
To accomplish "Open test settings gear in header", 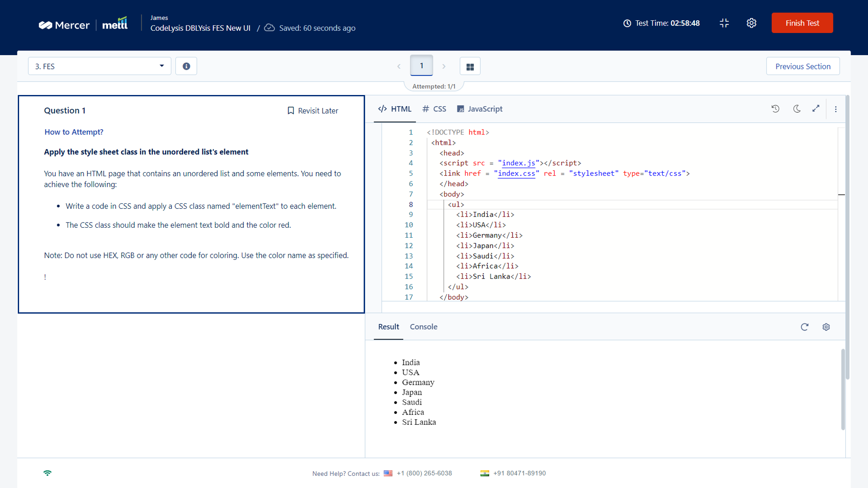I will tap(751, 23).
